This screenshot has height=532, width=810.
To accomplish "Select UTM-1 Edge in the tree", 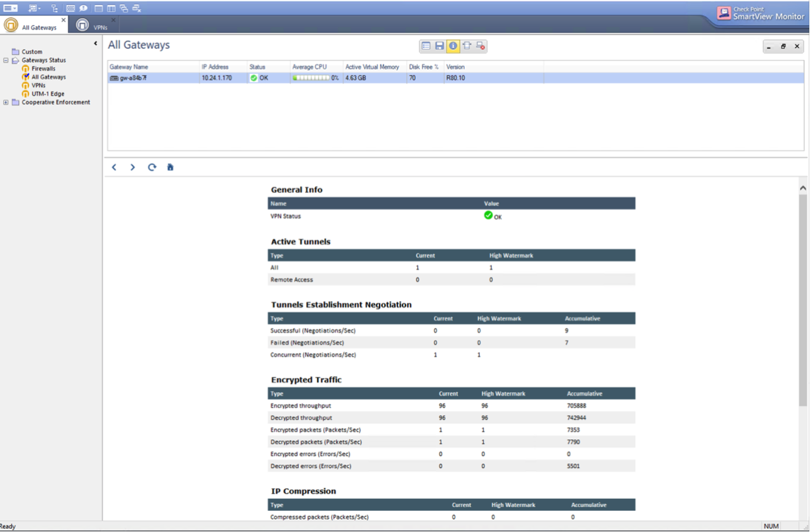I will coord(48,94).
